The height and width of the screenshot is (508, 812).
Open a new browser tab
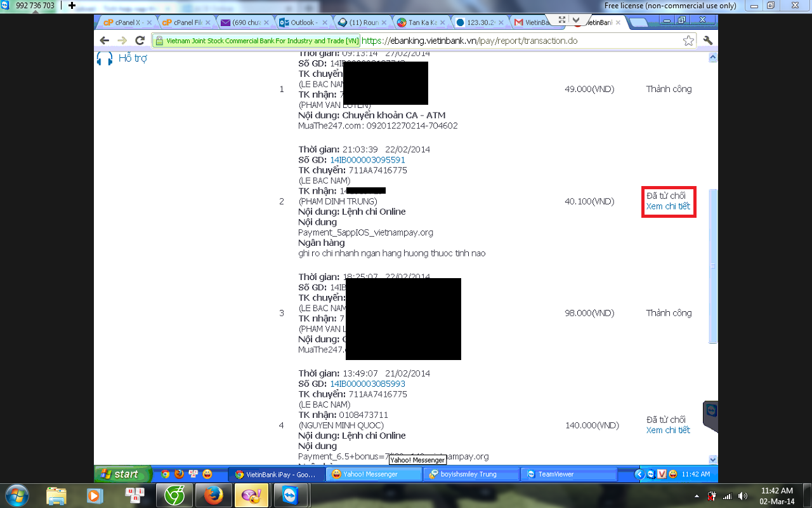pos(638,23)
